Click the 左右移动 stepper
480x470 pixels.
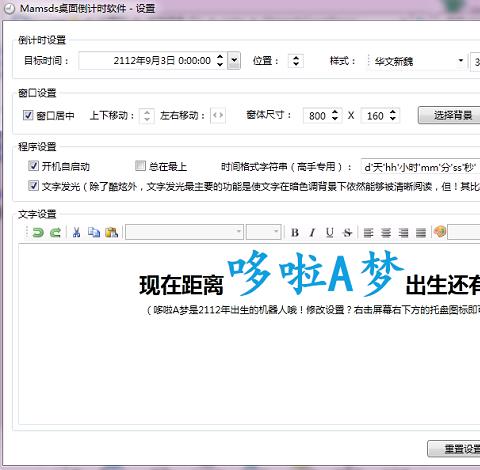click(218, 116)
